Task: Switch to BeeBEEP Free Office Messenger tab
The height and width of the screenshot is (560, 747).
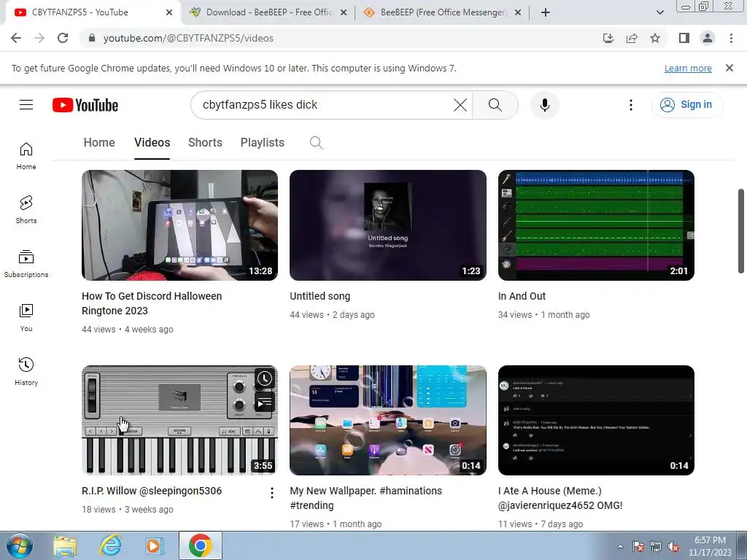Action: [x=443, y=12]
